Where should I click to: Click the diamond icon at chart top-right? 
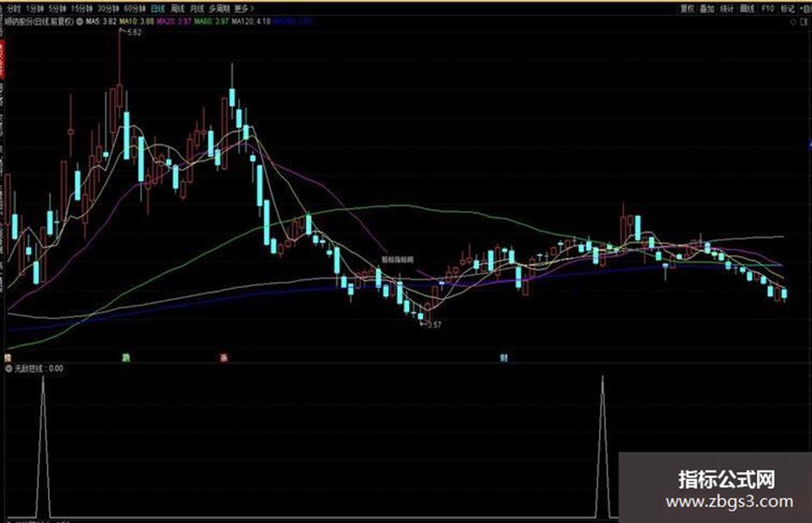click(x=793, y=22)
